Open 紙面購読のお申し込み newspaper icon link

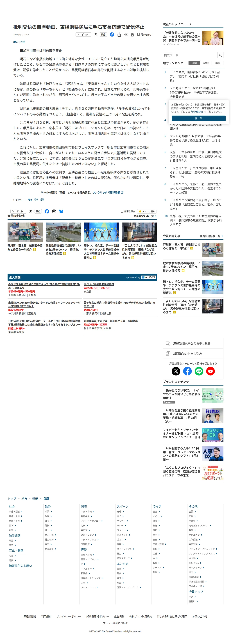[x=193, y=354]
